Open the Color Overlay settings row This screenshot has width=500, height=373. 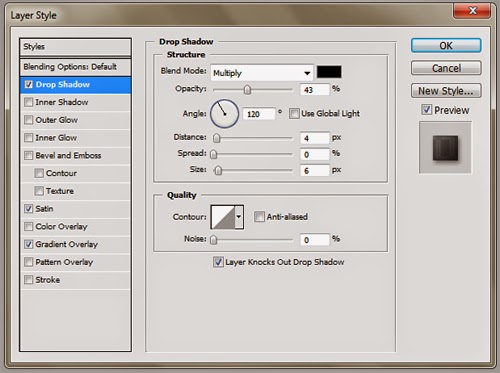tap(75, 227)
